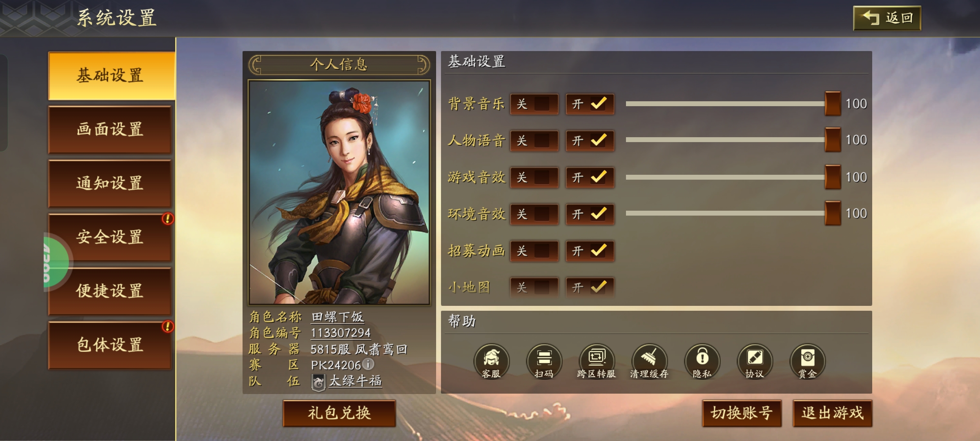Viewport: 980px width, 441px height.
Task: Click the 清理缓存 clear cache broom icon
Action: point(649,361)
